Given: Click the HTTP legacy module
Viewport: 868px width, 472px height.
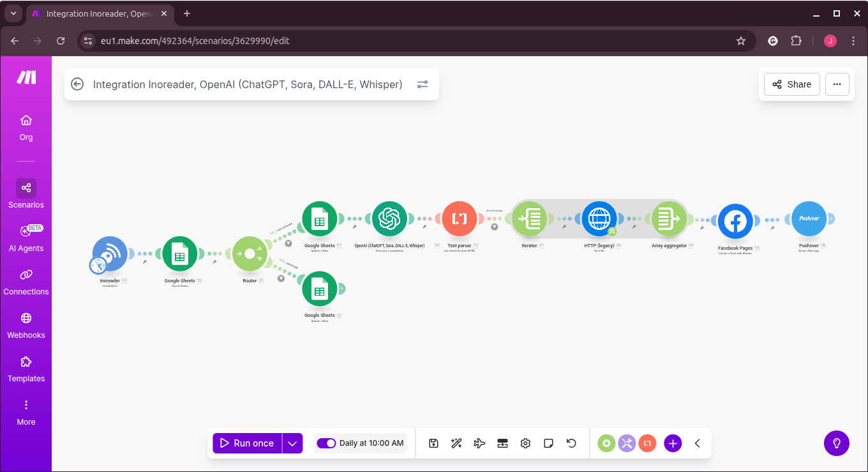Looking at the screenshot, I should (x=599, y=218).
